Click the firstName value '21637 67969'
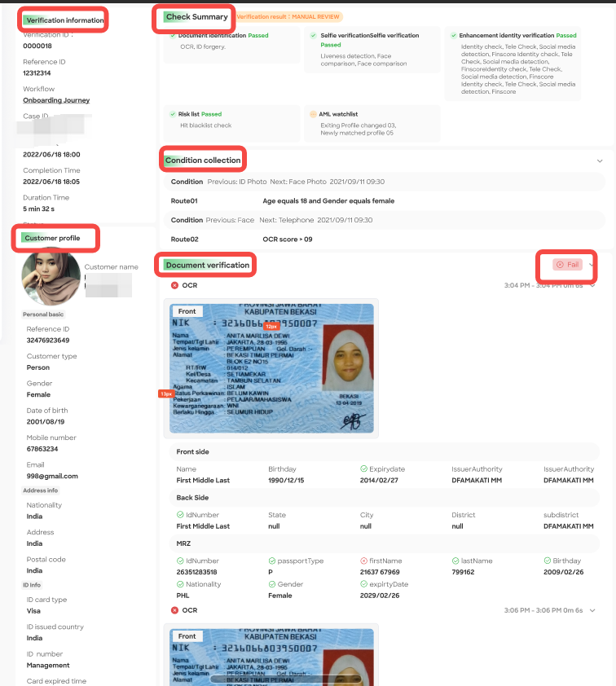Viewport: 616px width, 686px height. pyautogui.click(x=380, y=572)
